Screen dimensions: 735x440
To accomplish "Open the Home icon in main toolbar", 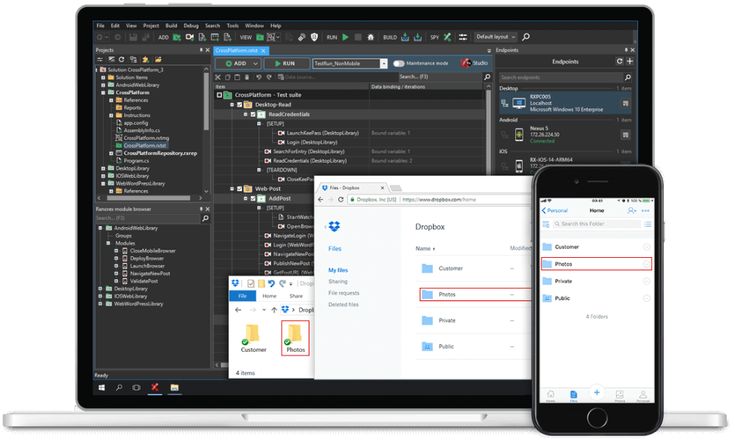I will pyautogui.click(x=371, y=37).
